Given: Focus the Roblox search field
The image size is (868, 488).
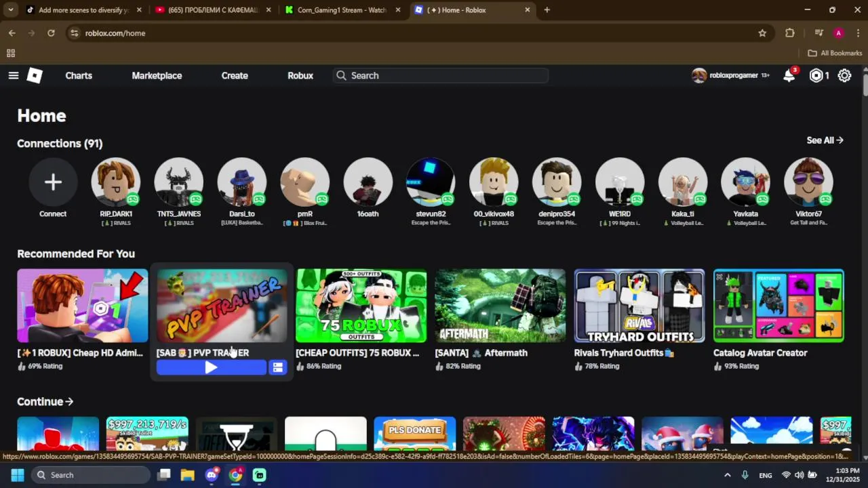Looking at the screenshot, I should (441, 75).
